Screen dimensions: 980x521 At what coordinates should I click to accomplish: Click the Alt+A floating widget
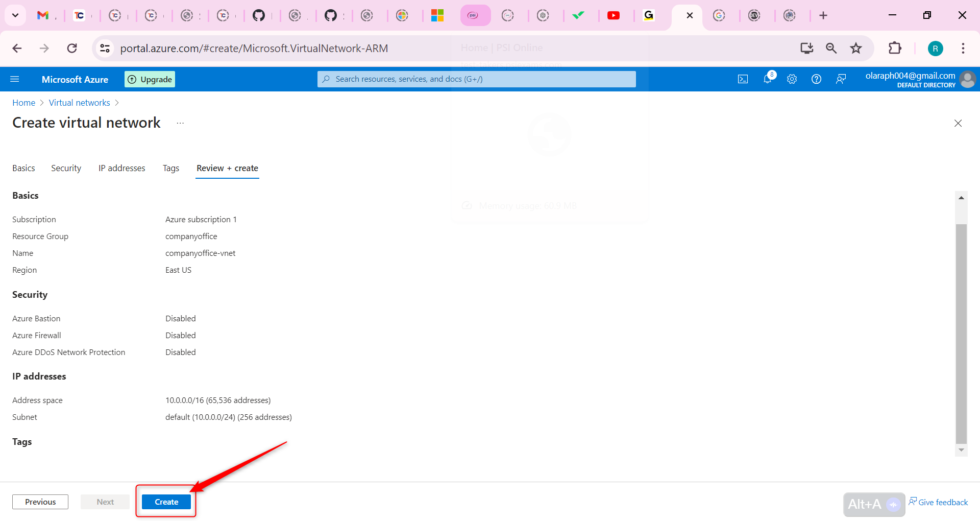tap(874, 505)
